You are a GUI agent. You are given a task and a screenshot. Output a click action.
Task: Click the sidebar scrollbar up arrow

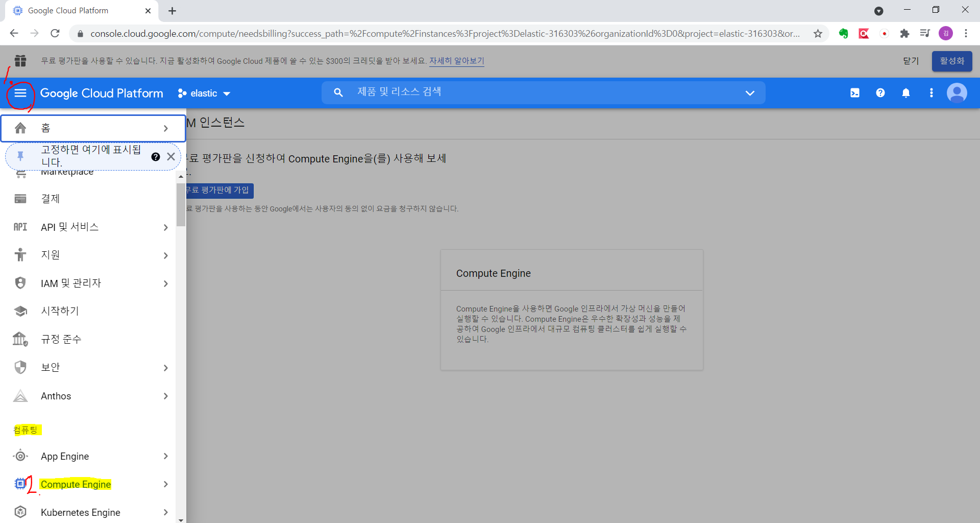[181, 176]
